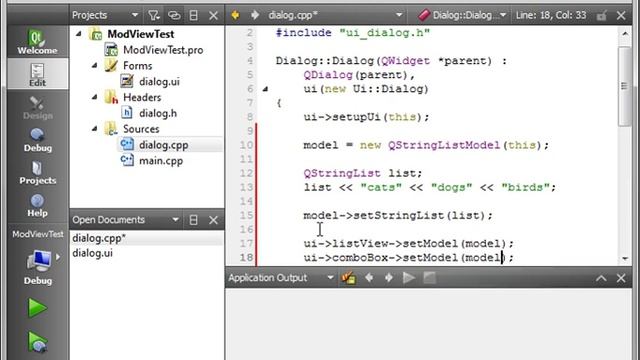Viewport: 640px width, 360px height.
Task: Select ModViewTest.pro in the project tree
Action: coord(163,50)
